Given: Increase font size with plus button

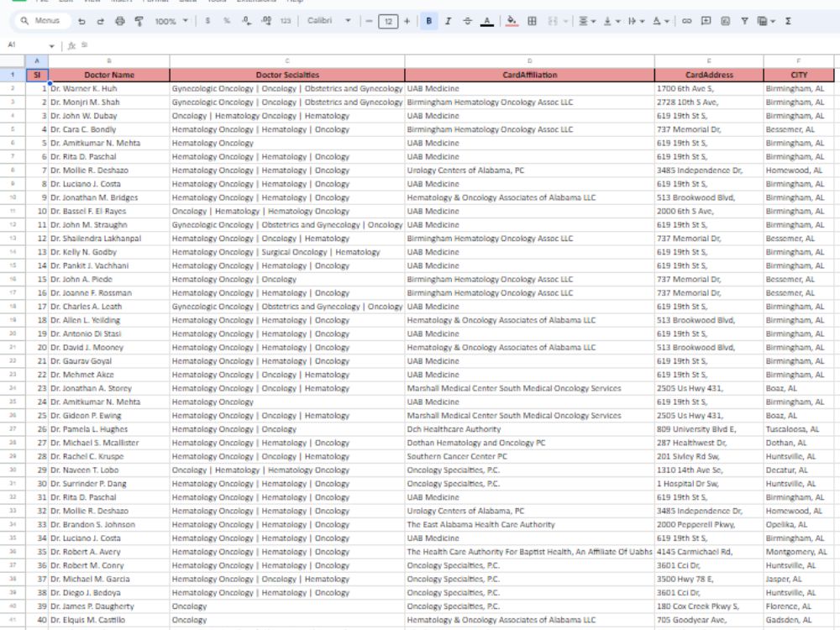Looking at the screenshot, I should coord(407,21).
